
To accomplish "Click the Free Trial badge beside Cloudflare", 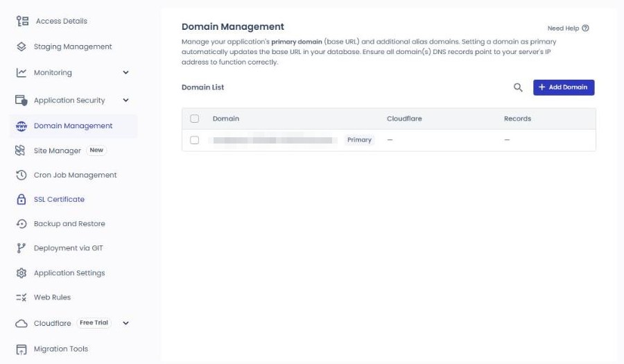I will (94, 322).
